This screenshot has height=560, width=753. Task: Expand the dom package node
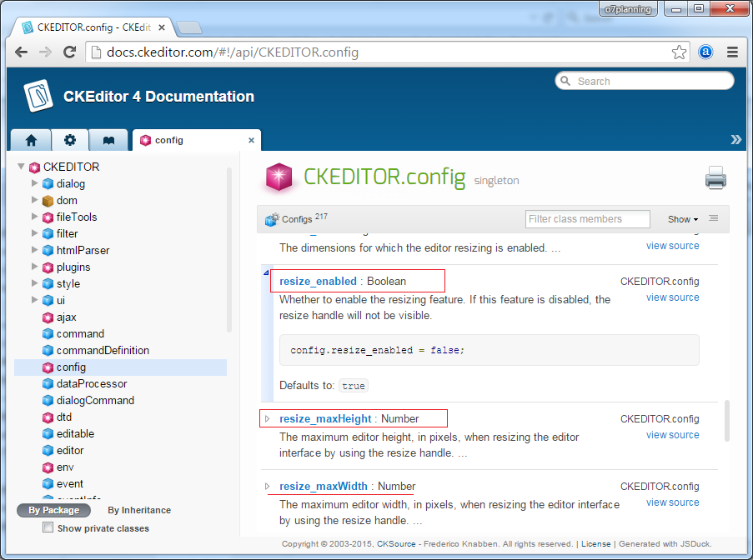pyautogui.click(x=34, y=200)
